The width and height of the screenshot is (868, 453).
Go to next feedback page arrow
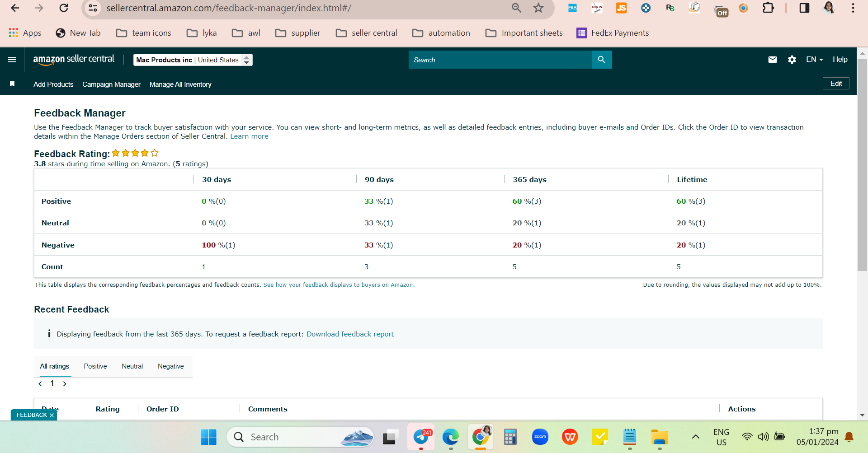coord(65,383)
